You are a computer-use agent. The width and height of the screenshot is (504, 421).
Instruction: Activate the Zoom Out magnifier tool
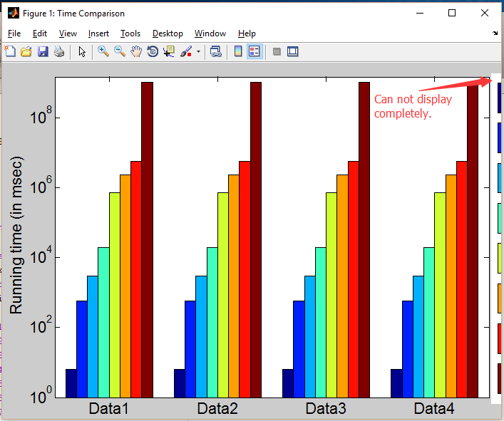120,51
